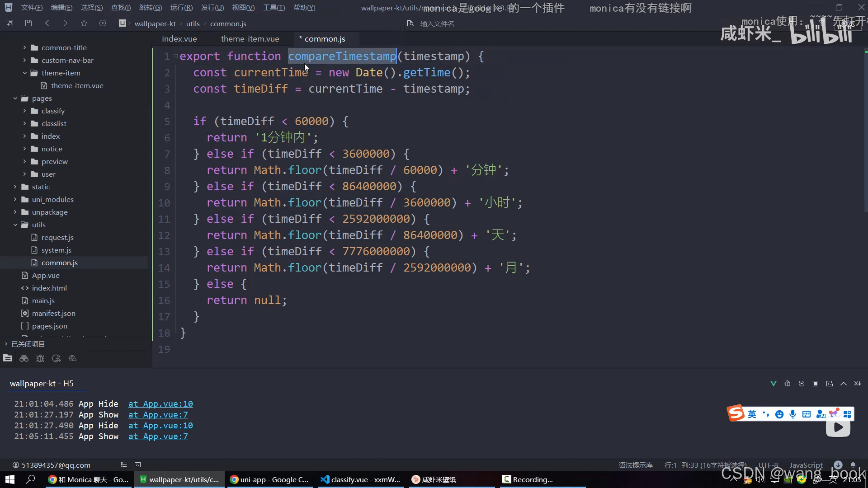Click the run play icon in toolbar
This screenshot has width=868, height=488.
(103, 23)
